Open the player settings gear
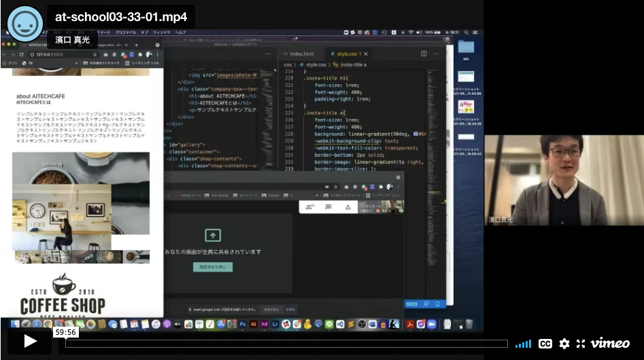This screenshot has height=360, width=644. (564, 344)
